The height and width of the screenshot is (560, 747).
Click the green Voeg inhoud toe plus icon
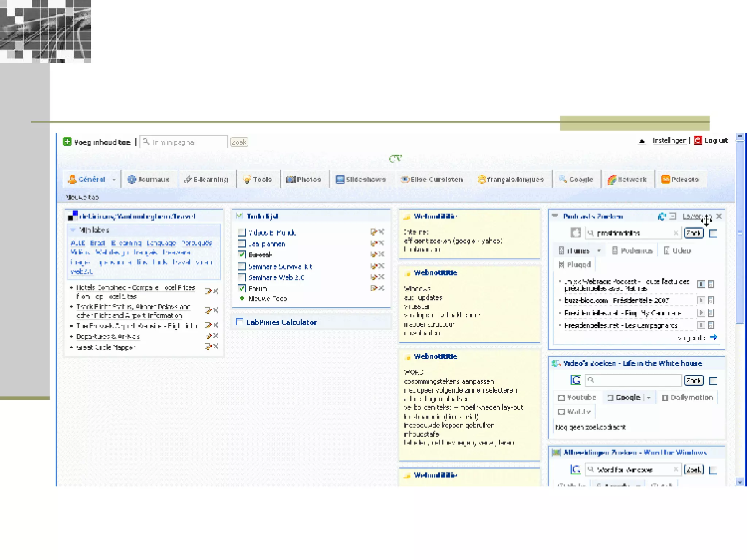pyautogui.click(x=67, y=142)
